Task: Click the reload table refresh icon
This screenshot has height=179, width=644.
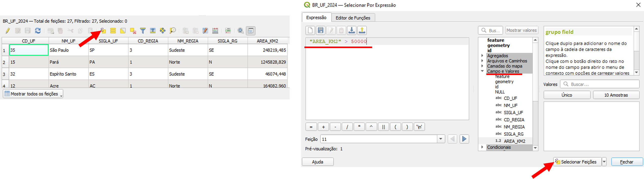Action: click(38, 31)
